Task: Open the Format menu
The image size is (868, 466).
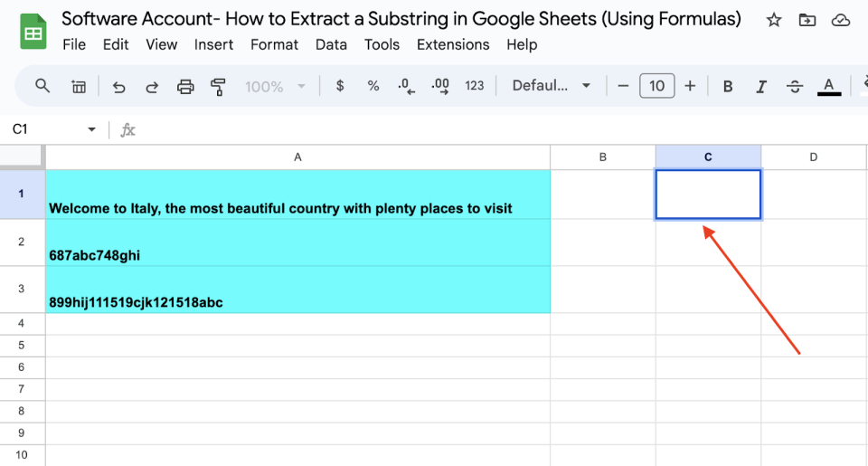Action: [x=274, y=44]
